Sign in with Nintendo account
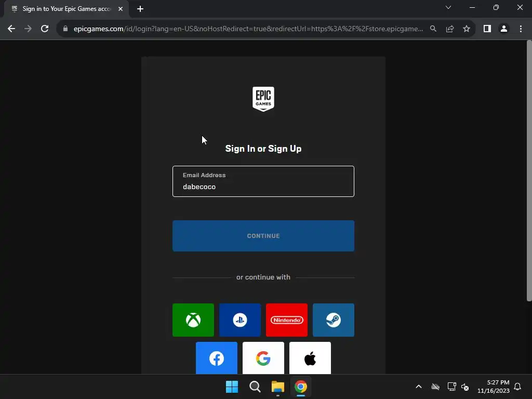 pos(287,320)
